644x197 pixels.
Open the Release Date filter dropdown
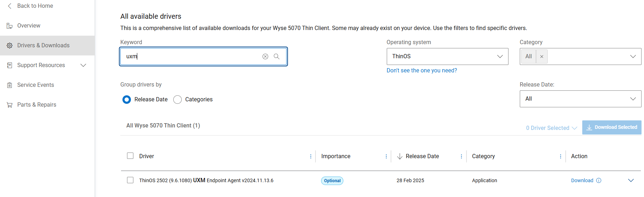[580, 99]
